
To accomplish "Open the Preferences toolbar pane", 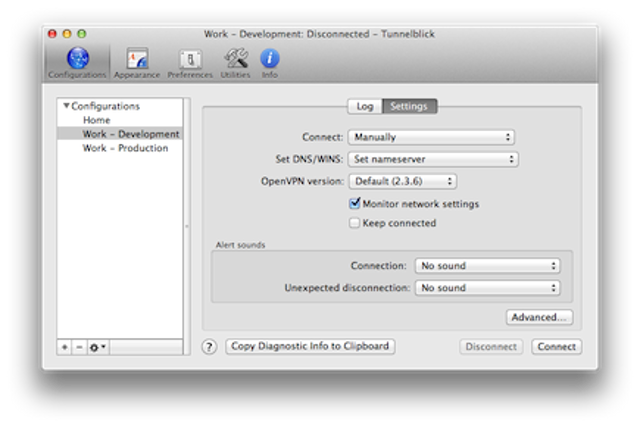I will [190, 64].
